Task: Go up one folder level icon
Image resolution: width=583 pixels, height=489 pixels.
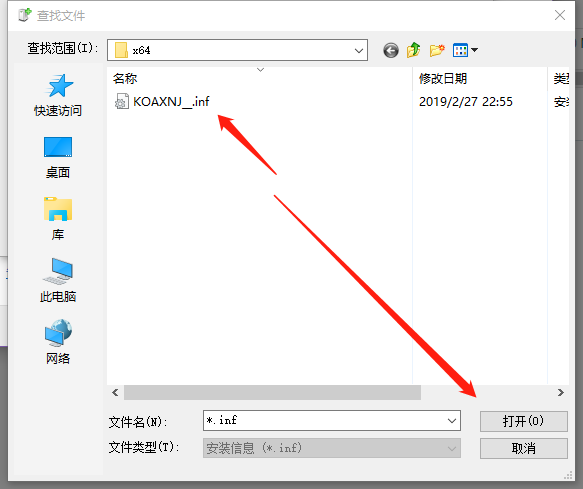Action: pyautogui.click(x=413, y=50)
